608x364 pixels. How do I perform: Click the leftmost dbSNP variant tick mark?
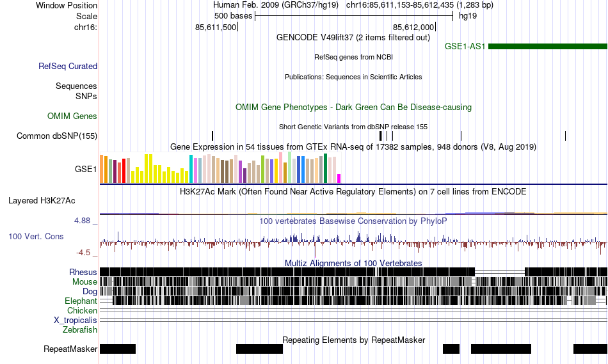point(212,136)
